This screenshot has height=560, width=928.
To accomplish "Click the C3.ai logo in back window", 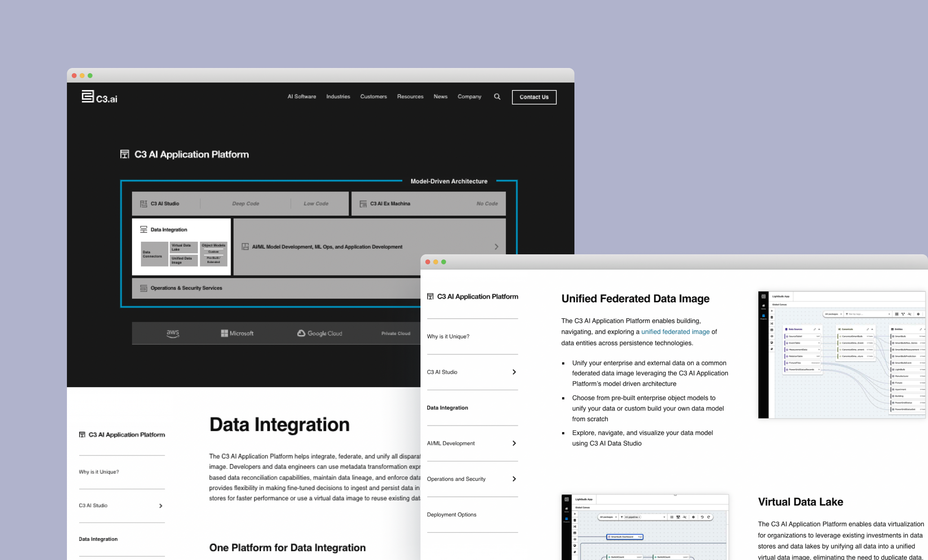I will coord(99,97).
